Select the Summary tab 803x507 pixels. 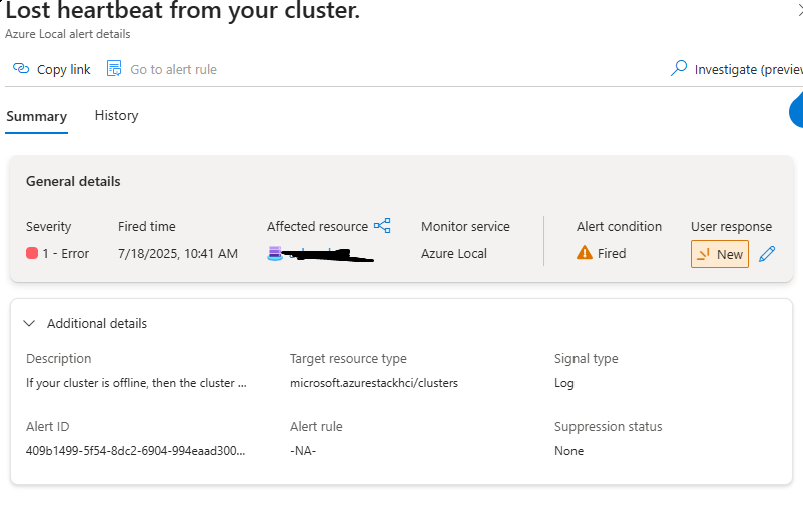[x=36, y=116]
